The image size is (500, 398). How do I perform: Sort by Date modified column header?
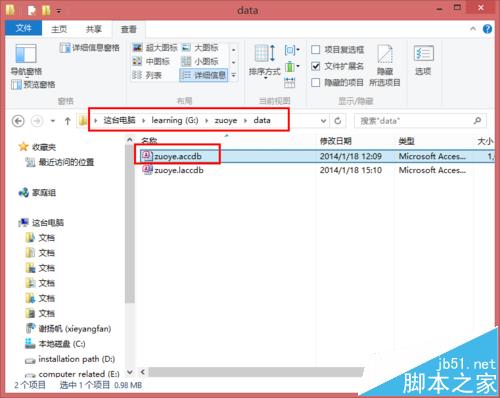coord(336,141)
